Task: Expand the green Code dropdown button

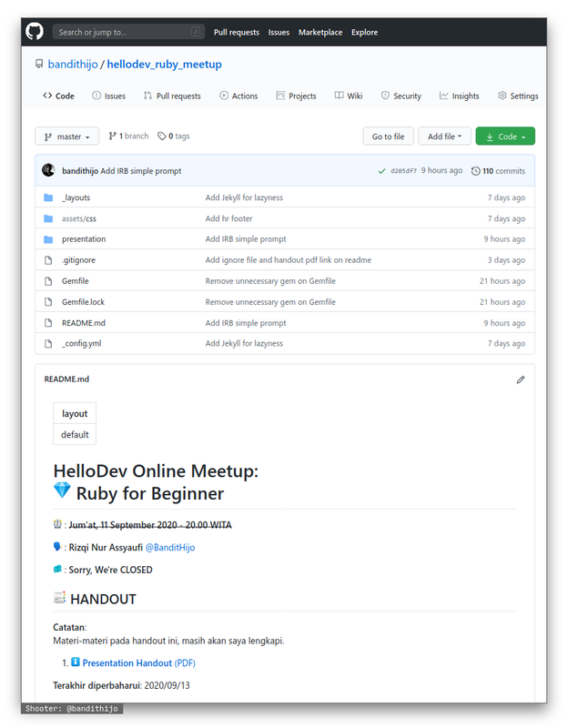Action: [505, 136]
